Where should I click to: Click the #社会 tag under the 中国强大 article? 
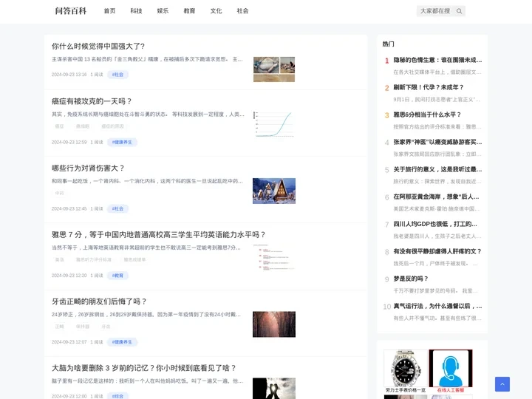(x=117, y=75)
